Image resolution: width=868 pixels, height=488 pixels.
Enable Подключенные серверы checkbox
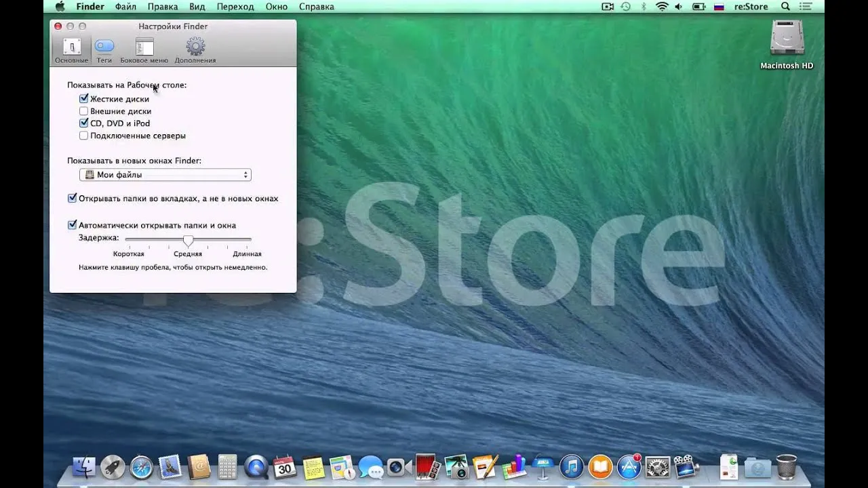pos(84,136)
